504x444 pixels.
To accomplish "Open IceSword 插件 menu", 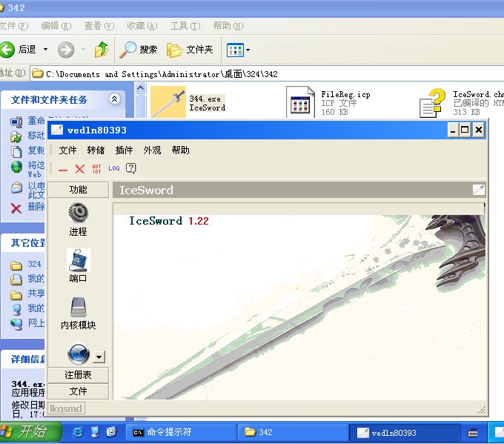I will pos(124,150).
